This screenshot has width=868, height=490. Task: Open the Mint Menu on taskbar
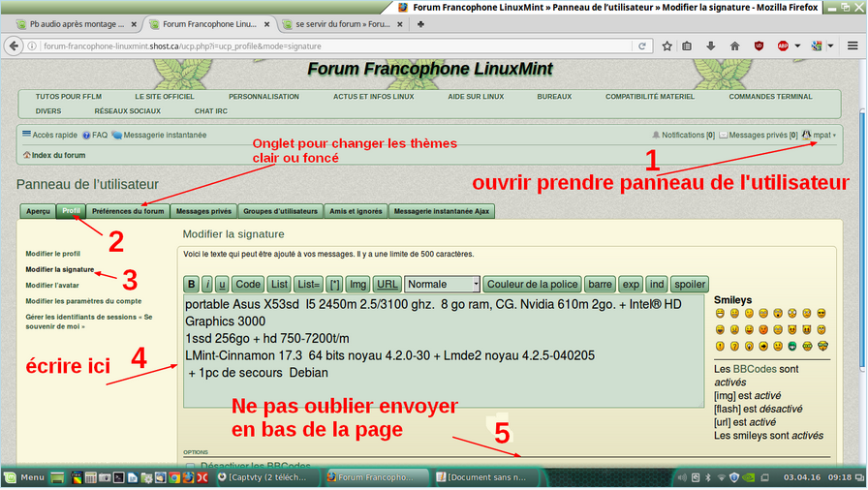coord(24,477)
